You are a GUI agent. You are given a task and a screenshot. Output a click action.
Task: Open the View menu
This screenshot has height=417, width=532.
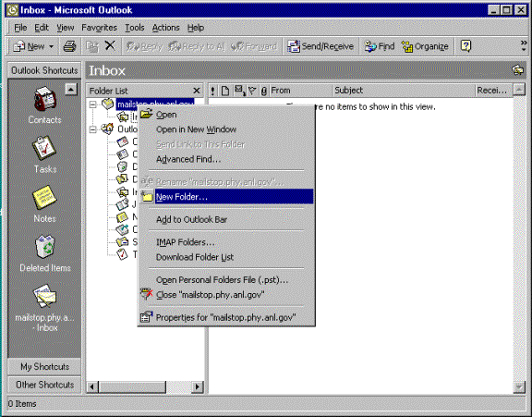[x=66, y=28]
